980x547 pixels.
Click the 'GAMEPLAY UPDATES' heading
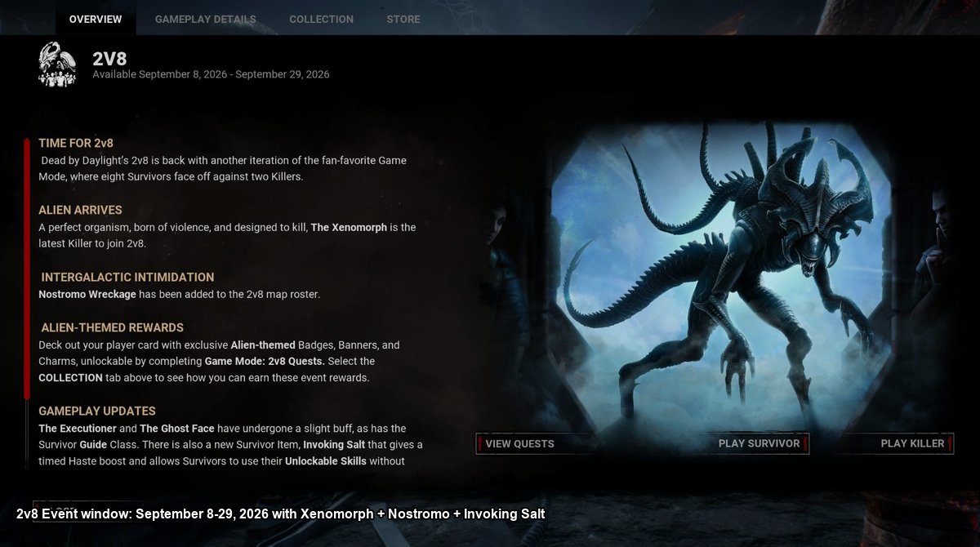(97, 411)
